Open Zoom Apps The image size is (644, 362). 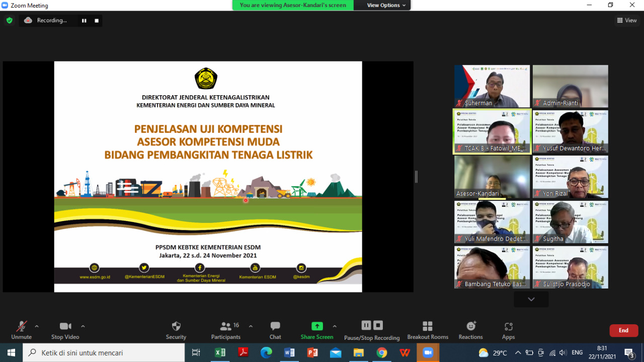pos(508,330)
